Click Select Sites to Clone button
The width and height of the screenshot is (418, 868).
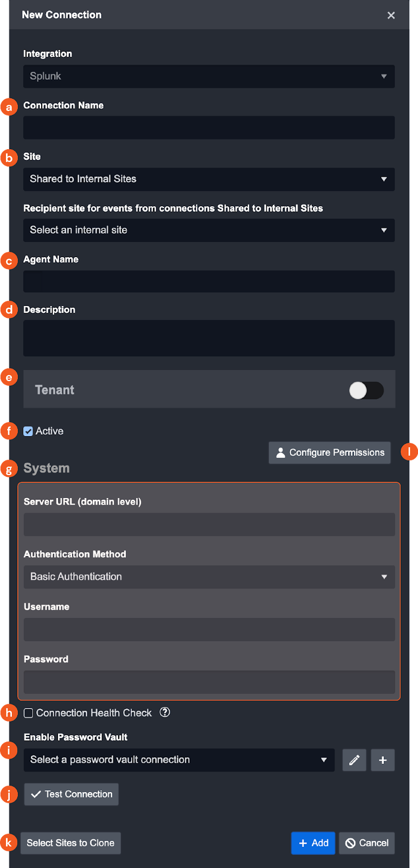pyautogui.click(x=70, y=843)
